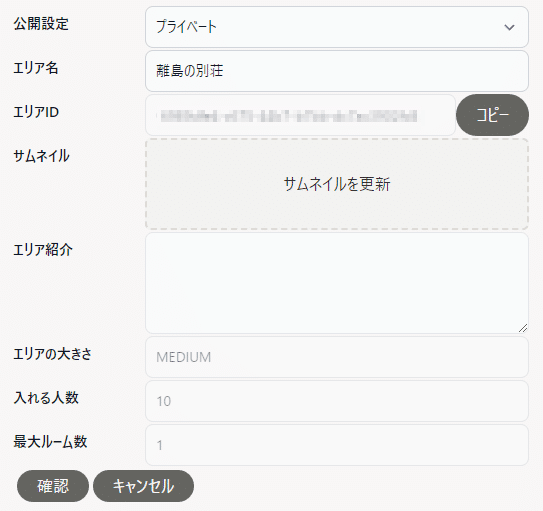Click the エリア紹介 label
This screenshot has height=511, width=543.
43,250
